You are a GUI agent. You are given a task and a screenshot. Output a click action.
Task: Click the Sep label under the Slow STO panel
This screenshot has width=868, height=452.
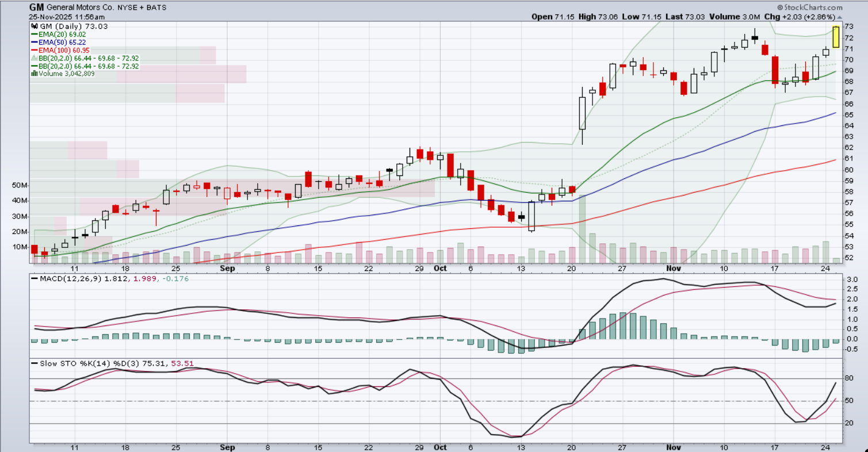[228, 447]
